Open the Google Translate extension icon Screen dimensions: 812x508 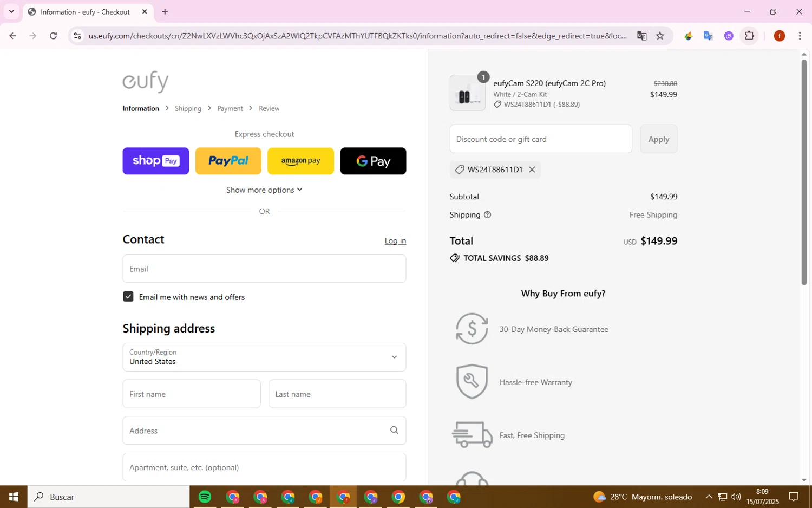pos(708,36)
